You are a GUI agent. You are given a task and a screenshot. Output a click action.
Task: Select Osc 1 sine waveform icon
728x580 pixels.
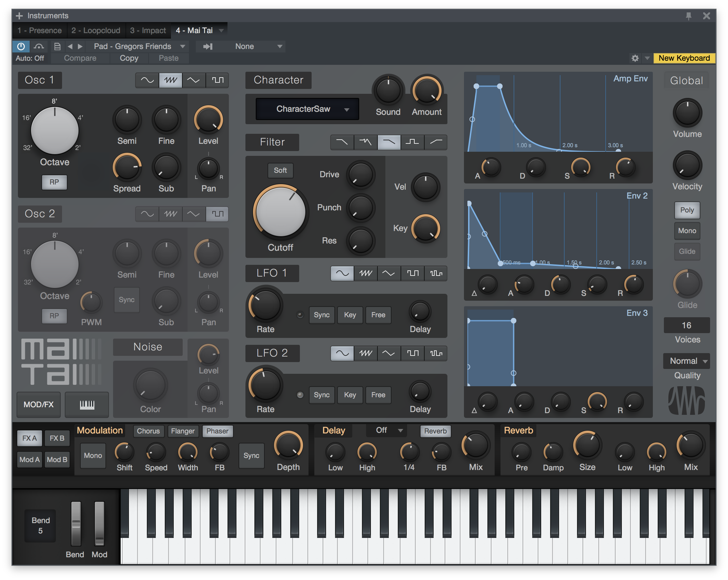click(x=147, y=80)
